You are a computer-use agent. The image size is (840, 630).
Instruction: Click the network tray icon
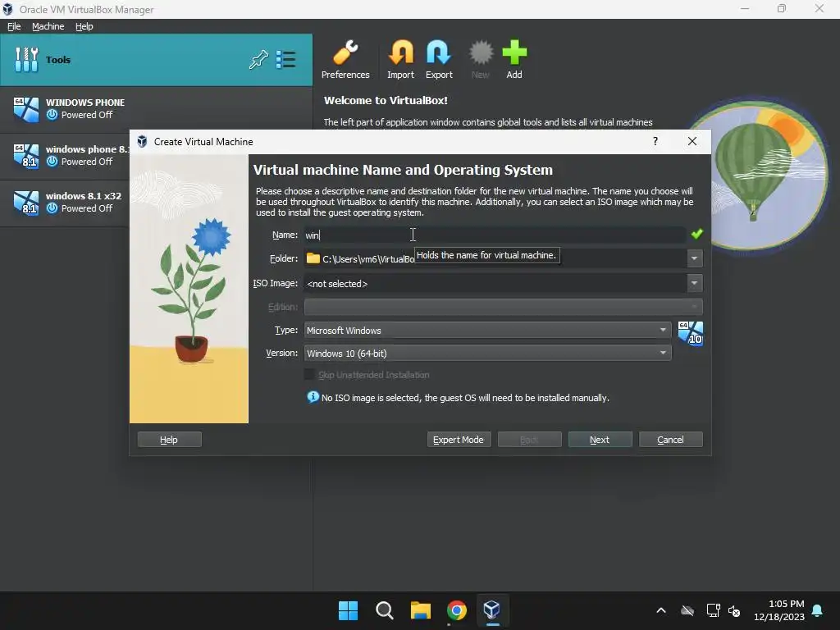(x=713, y=610)
